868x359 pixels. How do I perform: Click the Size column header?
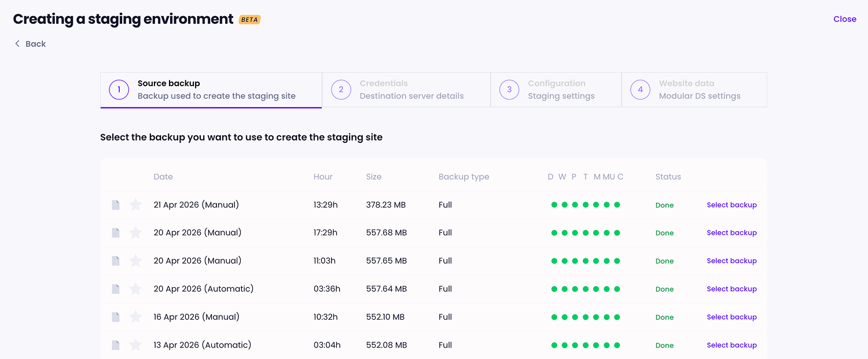click(374, 177)
